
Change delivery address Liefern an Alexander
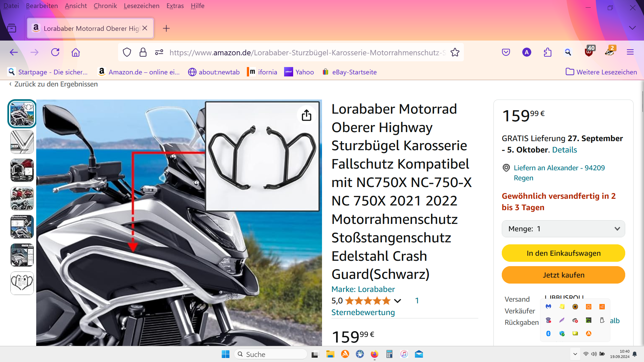tap(559, 173)
